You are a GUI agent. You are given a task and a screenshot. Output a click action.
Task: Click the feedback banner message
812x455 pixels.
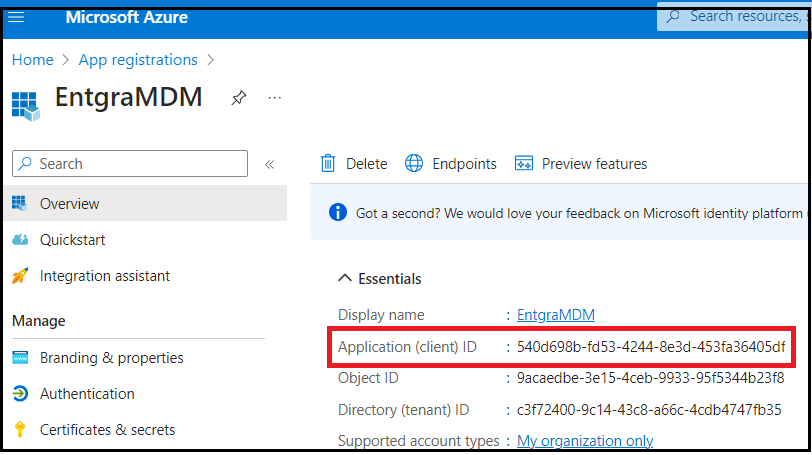pyautogui.click(x=579, y=213)
